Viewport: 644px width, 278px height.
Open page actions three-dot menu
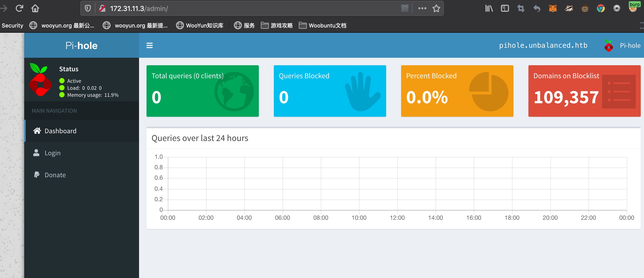tap(422, 8)
